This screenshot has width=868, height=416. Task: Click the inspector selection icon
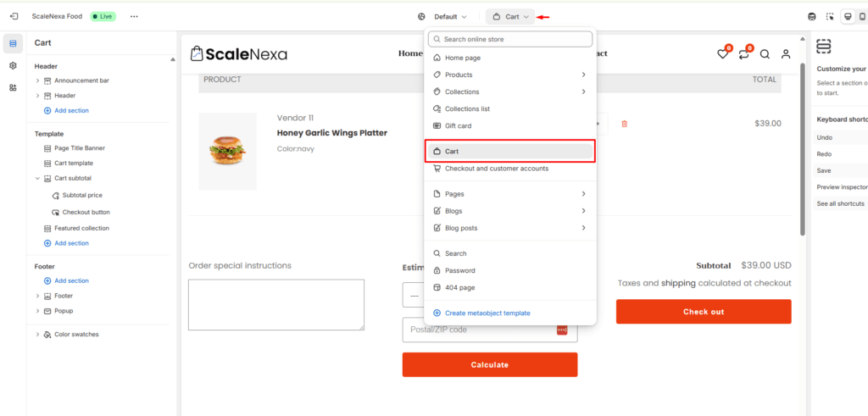tap(829, 17)
